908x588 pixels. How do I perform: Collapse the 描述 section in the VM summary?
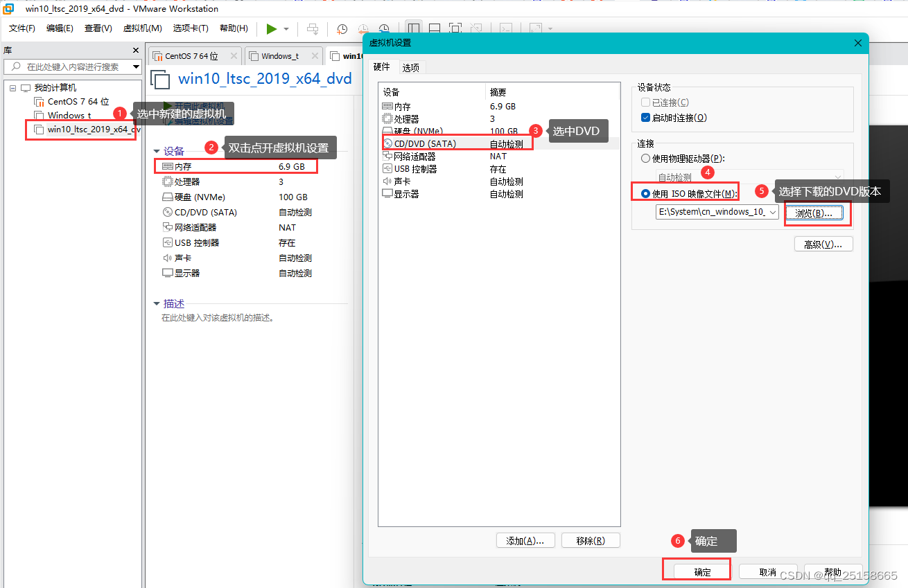click(x=156, y=304)
